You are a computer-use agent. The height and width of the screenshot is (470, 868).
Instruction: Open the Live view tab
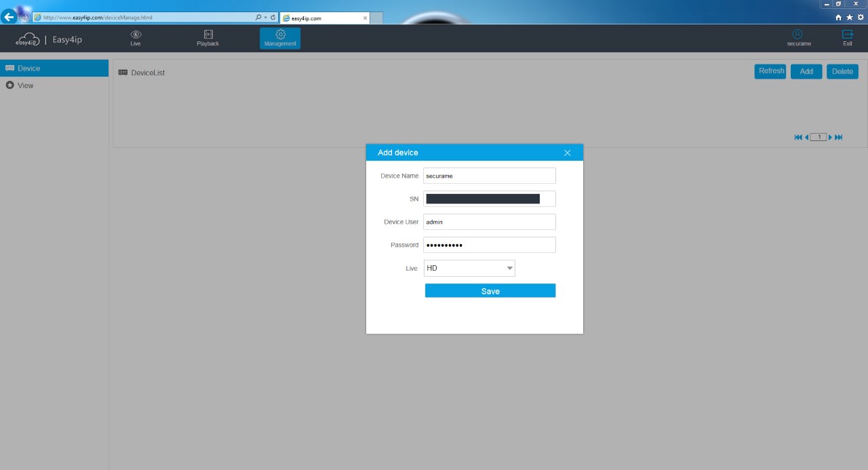tap(136, 38)
